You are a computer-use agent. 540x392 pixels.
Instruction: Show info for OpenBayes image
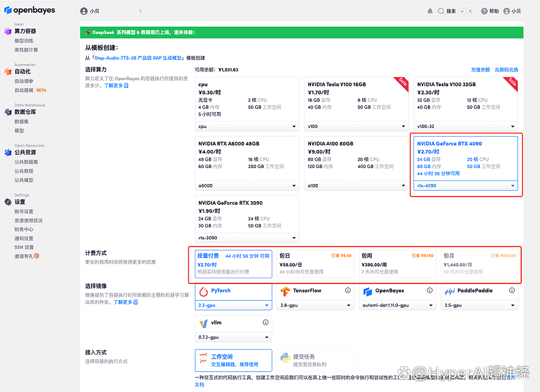(430, 291)
